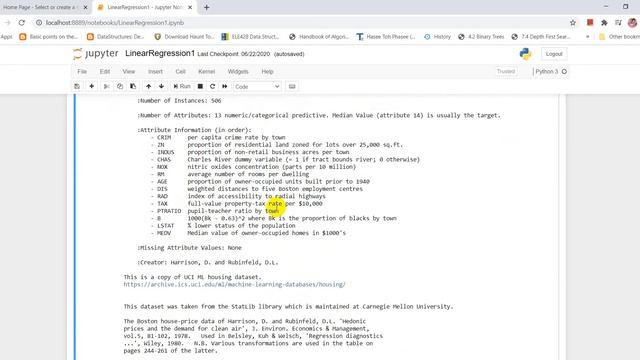This screenshot has height=360, width=640.
Task: Close the LinearRegression1 browser tab
Action: point(190,7)
